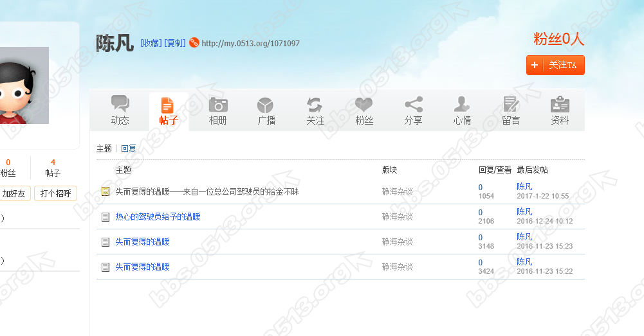
Task: Open the 留言 message board icon
Action: [511, 104]
